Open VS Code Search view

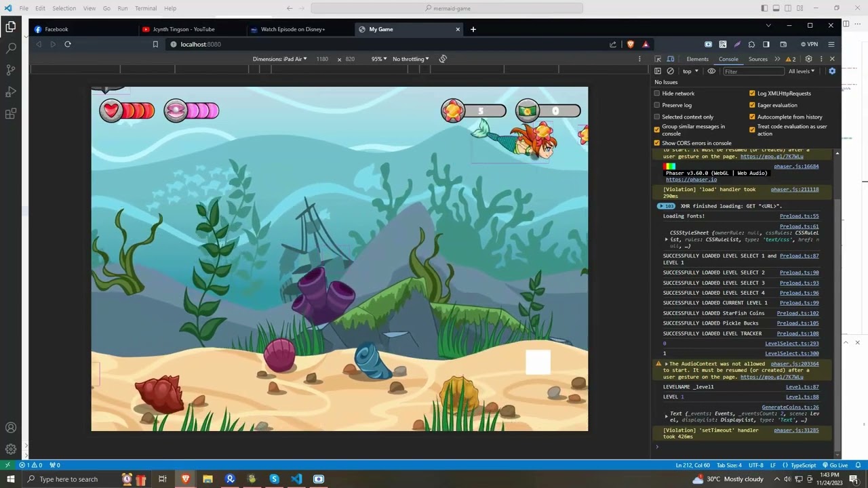(x=11, y=48)
